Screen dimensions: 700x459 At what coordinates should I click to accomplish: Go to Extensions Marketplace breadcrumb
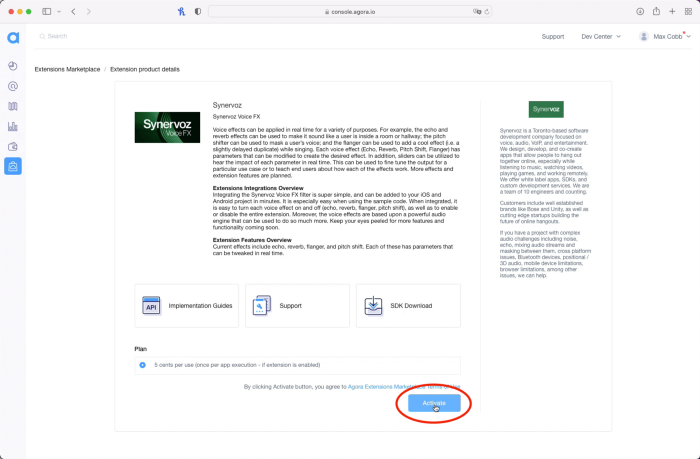[67, 69]
